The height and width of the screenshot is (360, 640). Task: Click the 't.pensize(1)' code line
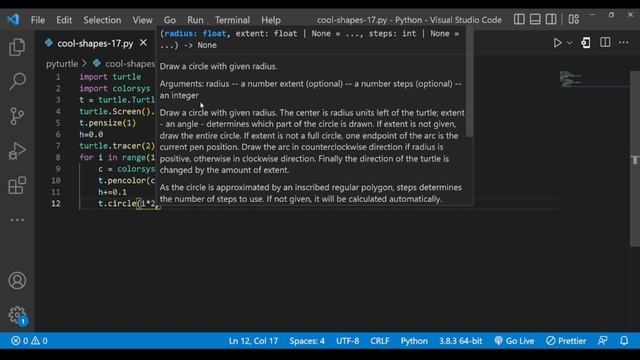click(107, 123)
